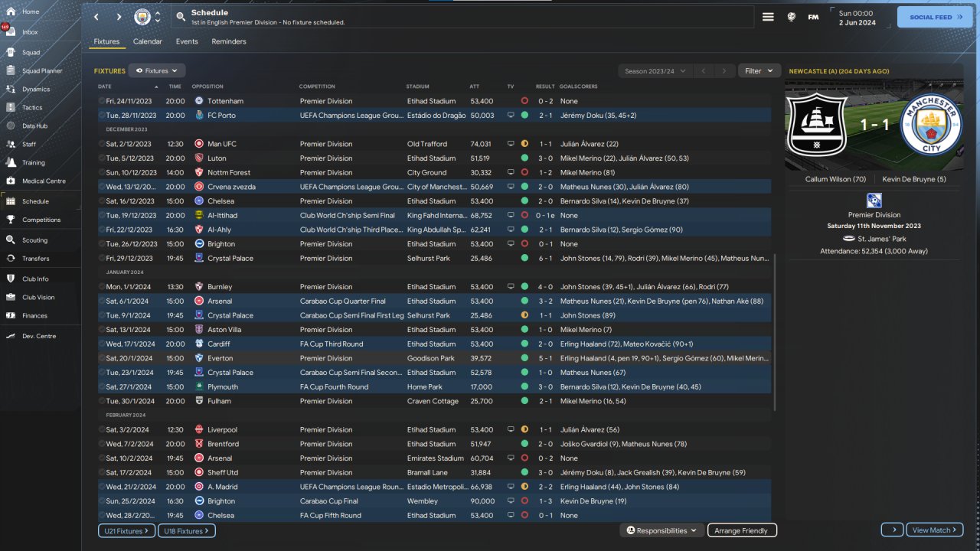
Task: Open the Events tab
Action: (187, 42)
